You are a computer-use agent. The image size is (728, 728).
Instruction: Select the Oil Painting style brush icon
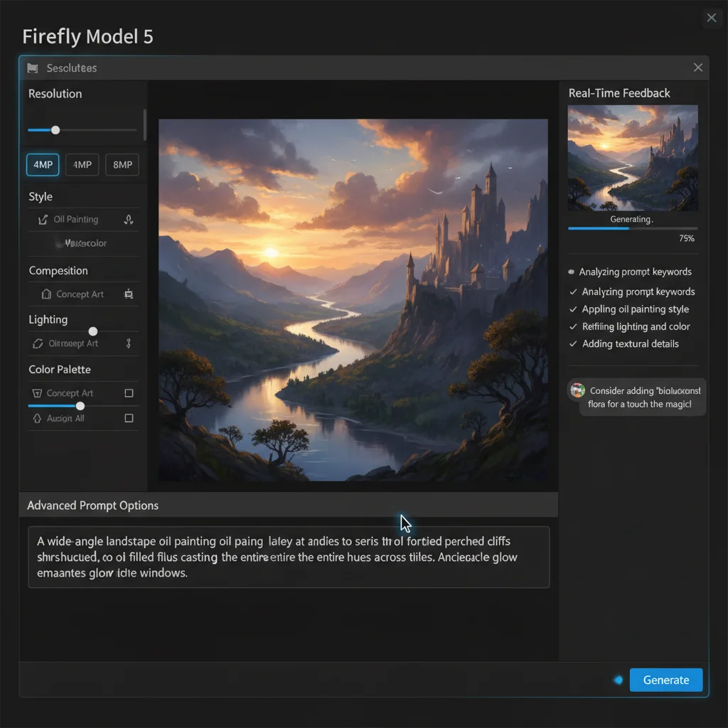(44, 219)
